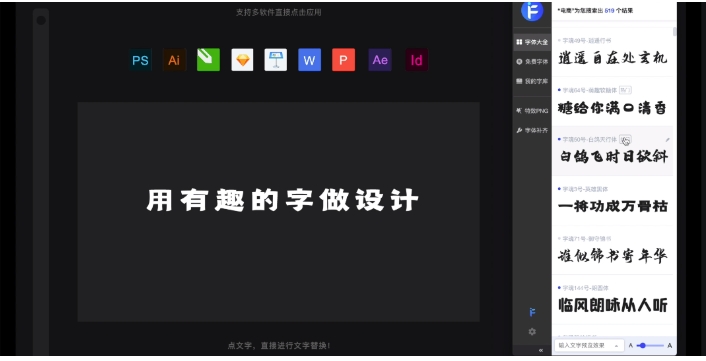The width and height of the screenshot is (706, 361).
Task: Click the tag badge next to 字魂50号 font name
Action: [625, 140]
